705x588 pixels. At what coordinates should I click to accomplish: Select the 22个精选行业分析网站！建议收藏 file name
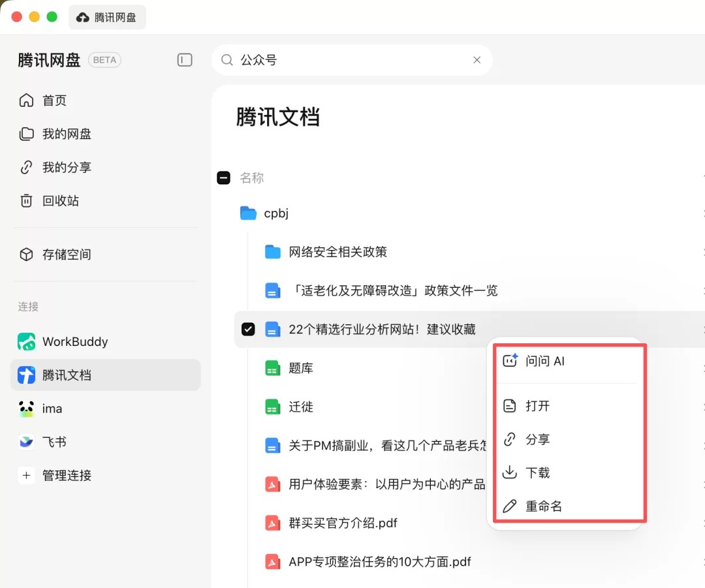coord(382,329)
